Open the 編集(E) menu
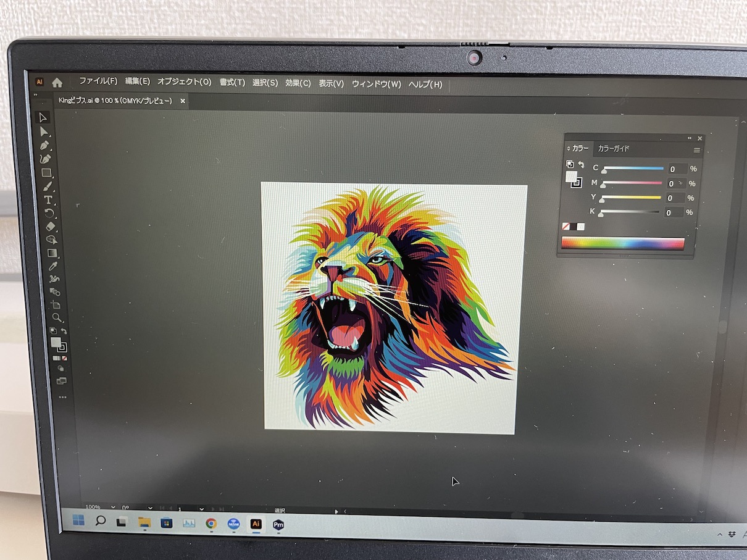The height and width of the screenshot is (560, 747). [x=138, y=81]
